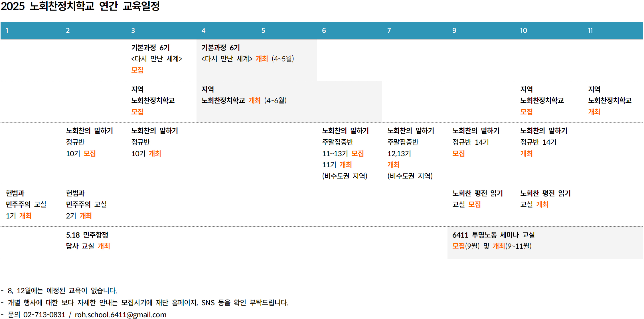Click month 6 in the header row
The width and height of the screenshot is (644, 319).
coord(324,31)
